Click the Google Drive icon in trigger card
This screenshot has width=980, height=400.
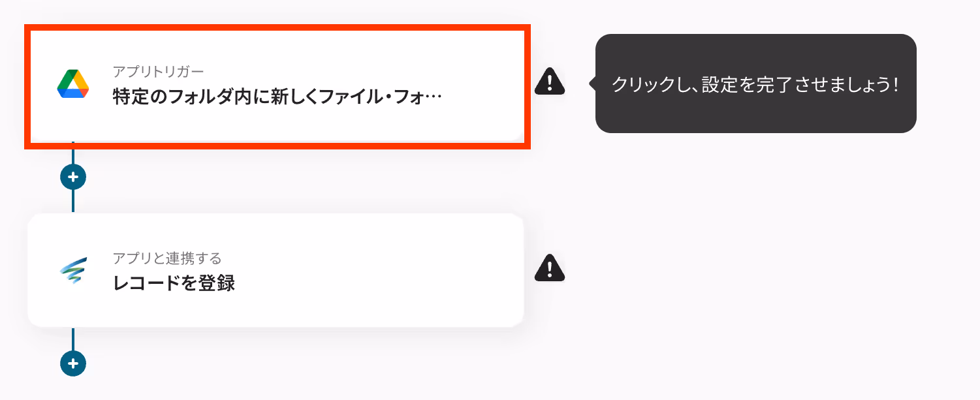click(x=73, y=84)
